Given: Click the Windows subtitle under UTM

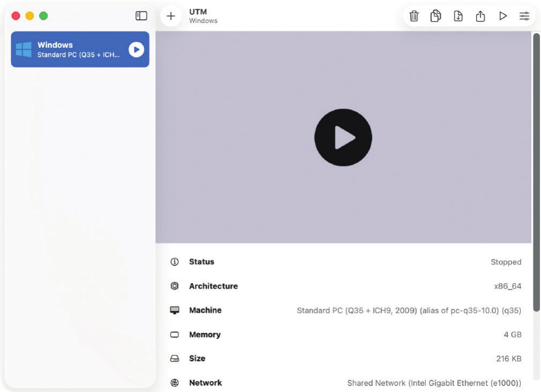Looking at the screenshot, I should coord(203,21).
